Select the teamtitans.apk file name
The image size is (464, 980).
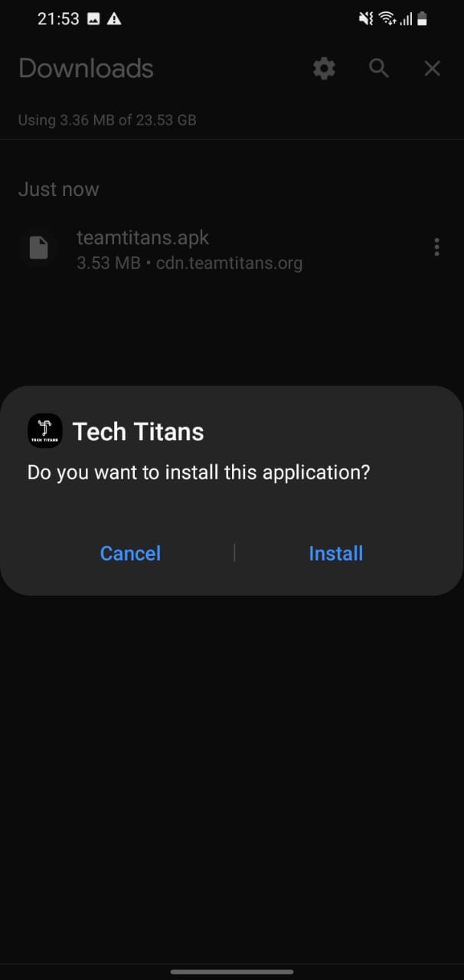coord(142,238)
